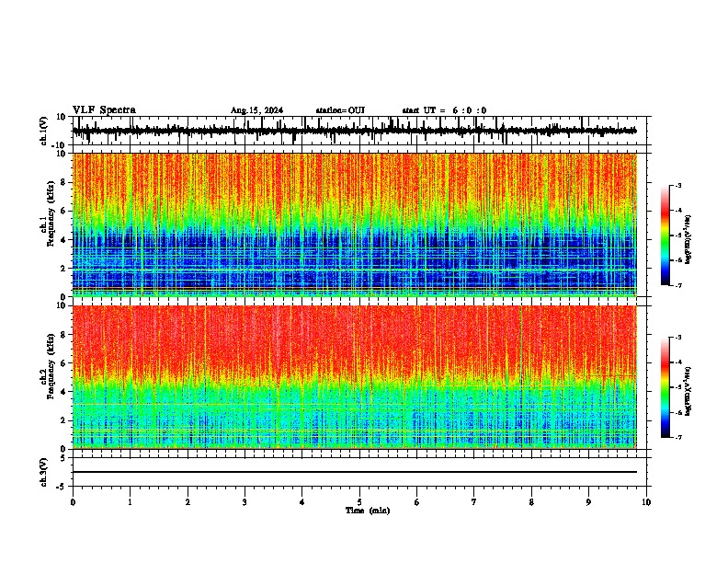728x563 pixels.
Task: Click the "-7" label on ch.2 colorbar
Action: [x=677, y=437]
